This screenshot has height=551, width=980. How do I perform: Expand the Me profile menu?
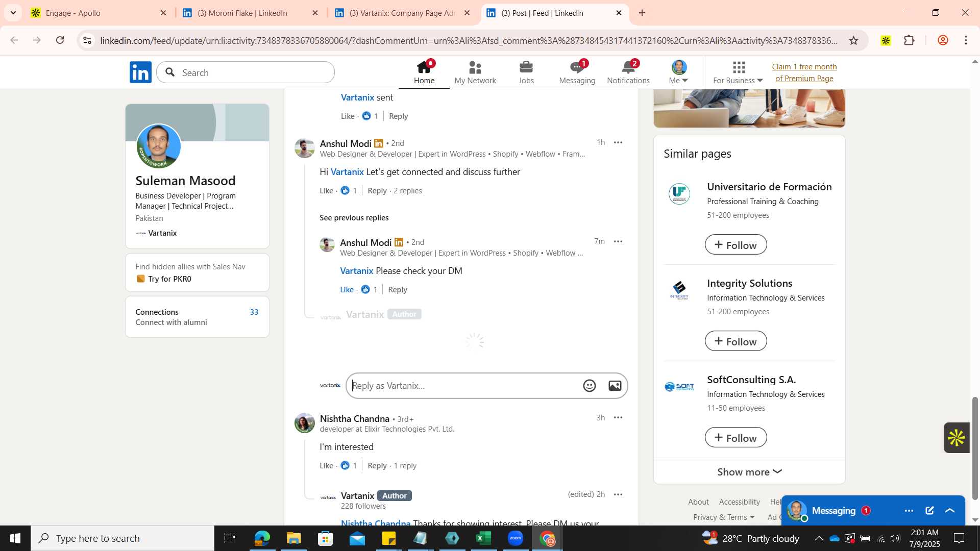(679, 72)
